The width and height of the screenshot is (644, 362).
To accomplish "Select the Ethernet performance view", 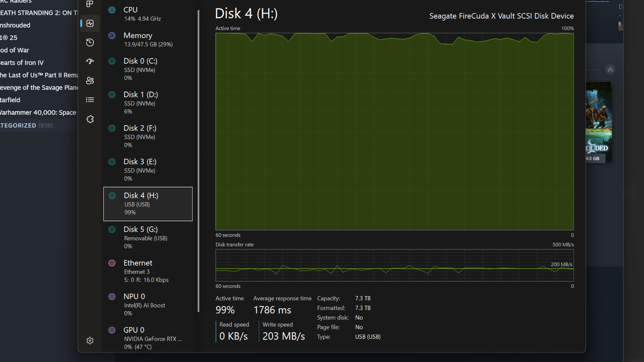I will (x=148, y=270).
